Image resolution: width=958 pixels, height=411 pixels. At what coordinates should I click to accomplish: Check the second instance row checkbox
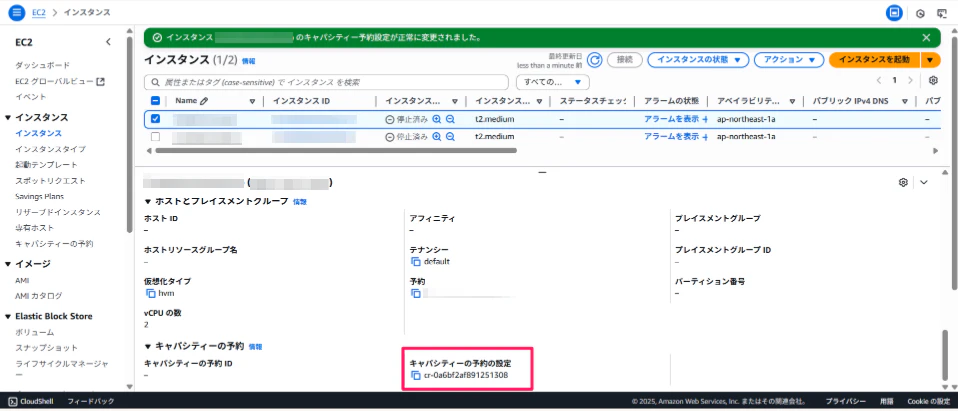click(x=155, y=136)
